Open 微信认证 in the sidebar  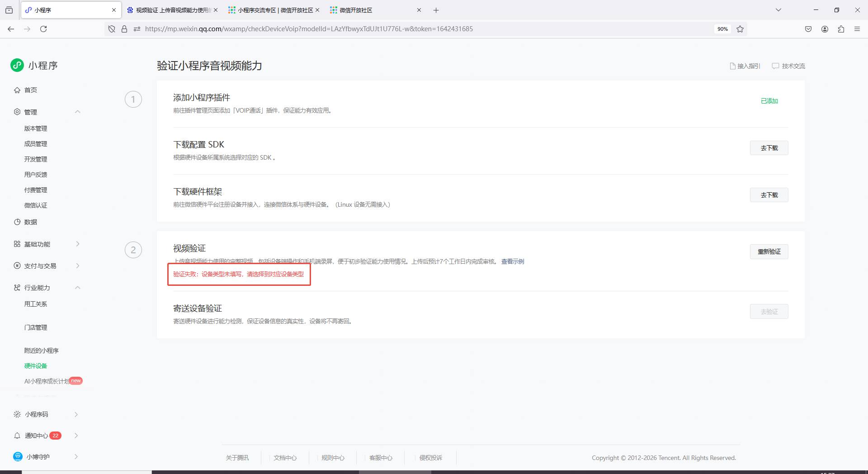coord(36,205)
